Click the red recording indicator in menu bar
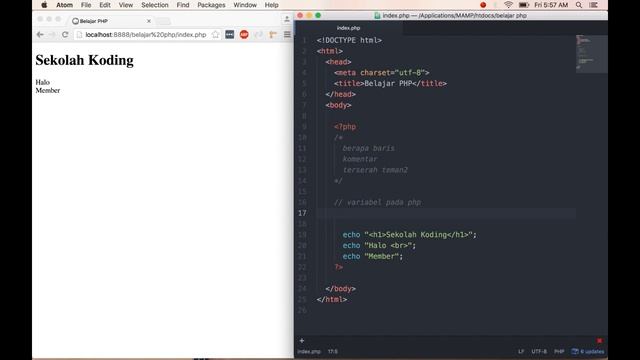This screenshot has height=360, width=640. 483,5
